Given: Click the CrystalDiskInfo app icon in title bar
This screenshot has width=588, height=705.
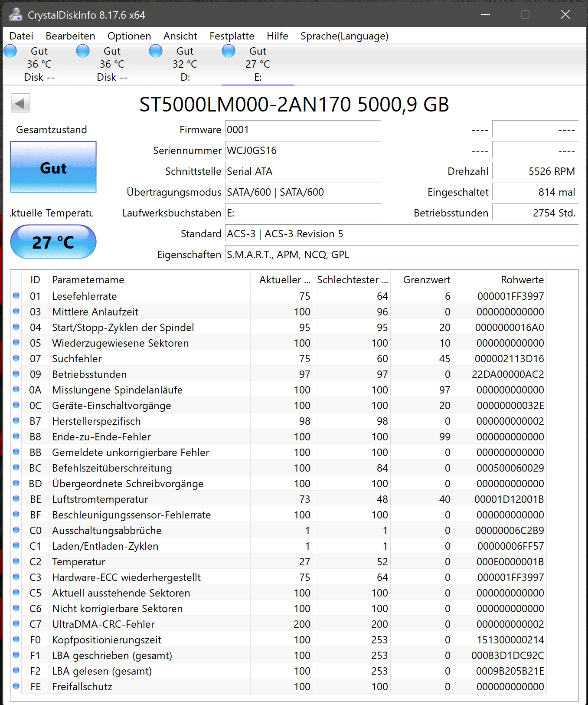Looking at the screenshot, I should pos(16,14).
